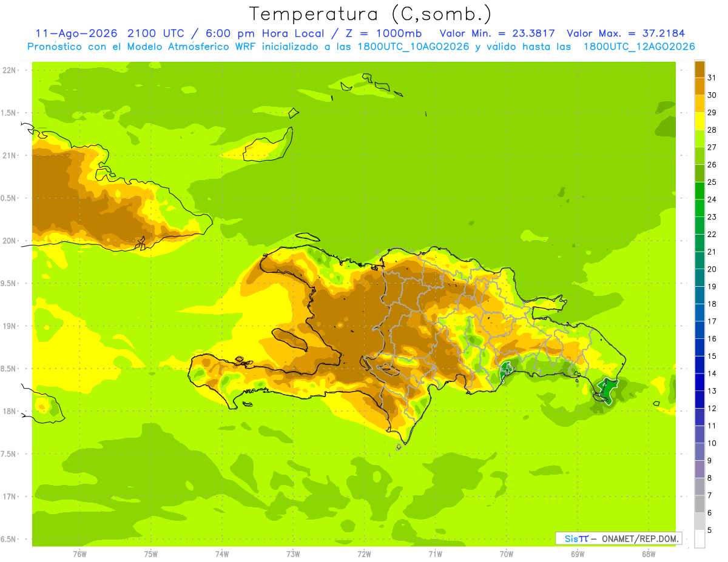
Task: Click the "69W" longitude label
Action: (x=578, y=554)
